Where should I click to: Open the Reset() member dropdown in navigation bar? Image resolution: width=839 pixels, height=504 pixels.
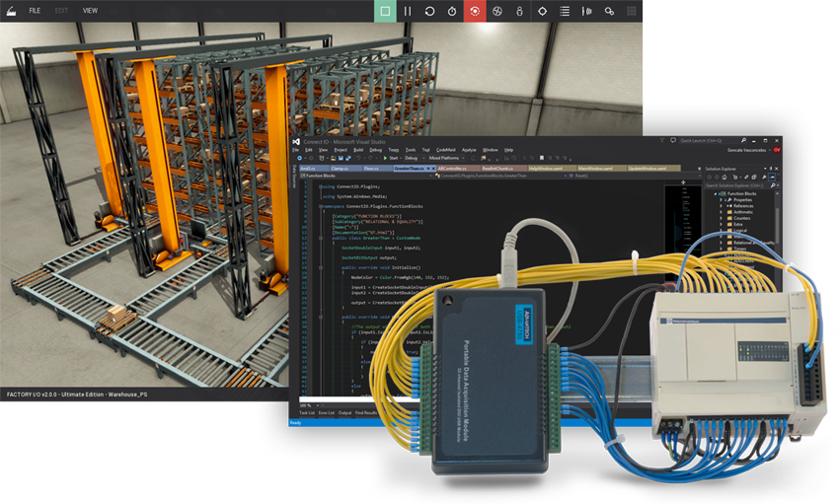(634, 176)
